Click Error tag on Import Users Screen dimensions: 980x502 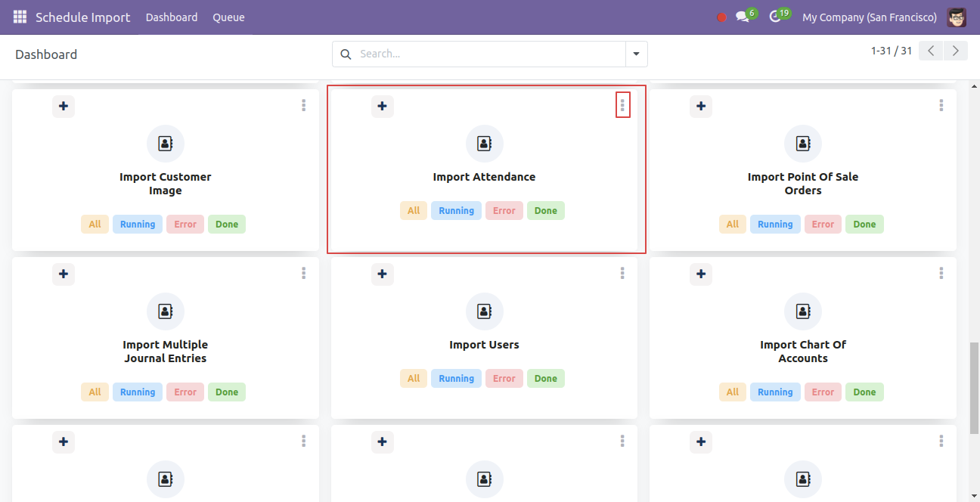tap(504, 379)
